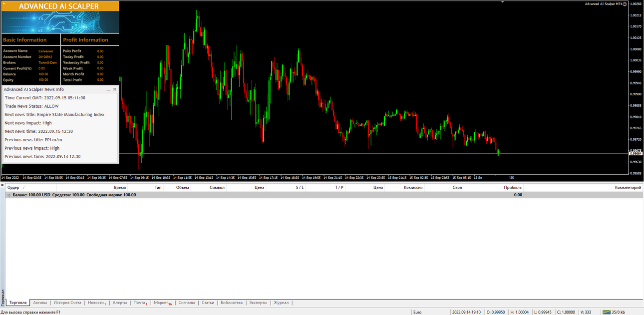Click the Terminal vertical label on left edge
Viewport: 644px width, 315px height.
(2, 298)
